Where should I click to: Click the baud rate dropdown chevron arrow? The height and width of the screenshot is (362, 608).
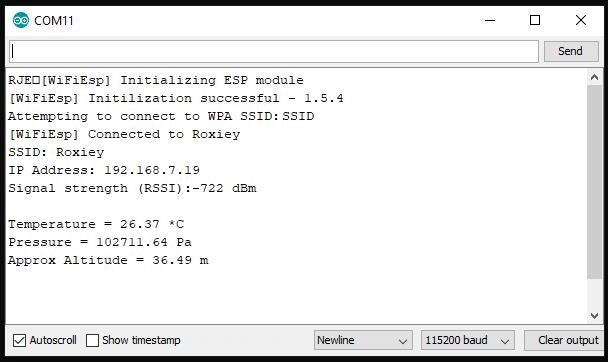tap(505, 341)
